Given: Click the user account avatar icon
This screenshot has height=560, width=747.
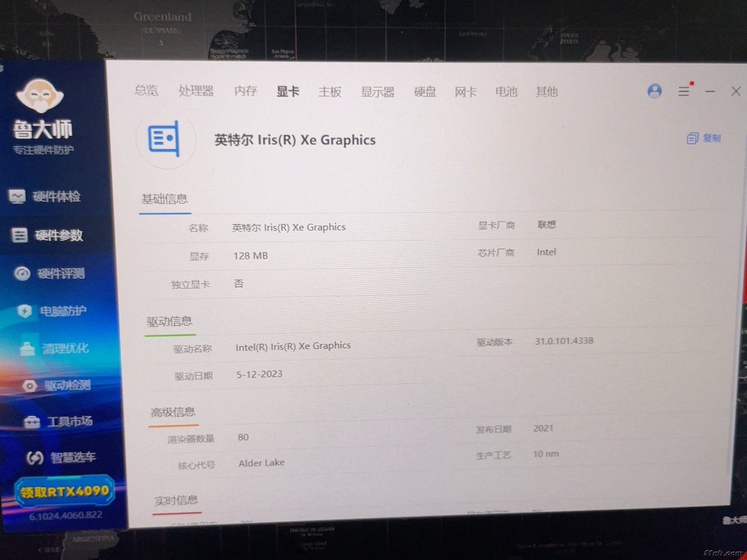Looking at the screenshot, I should (655, 91).
